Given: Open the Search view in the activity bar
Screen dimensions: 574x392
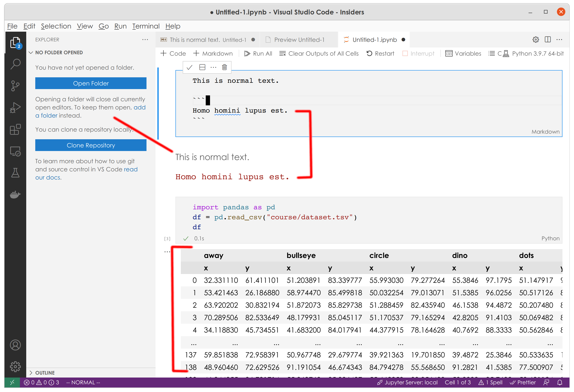Looking at the screenshot, I should (15, 64).
